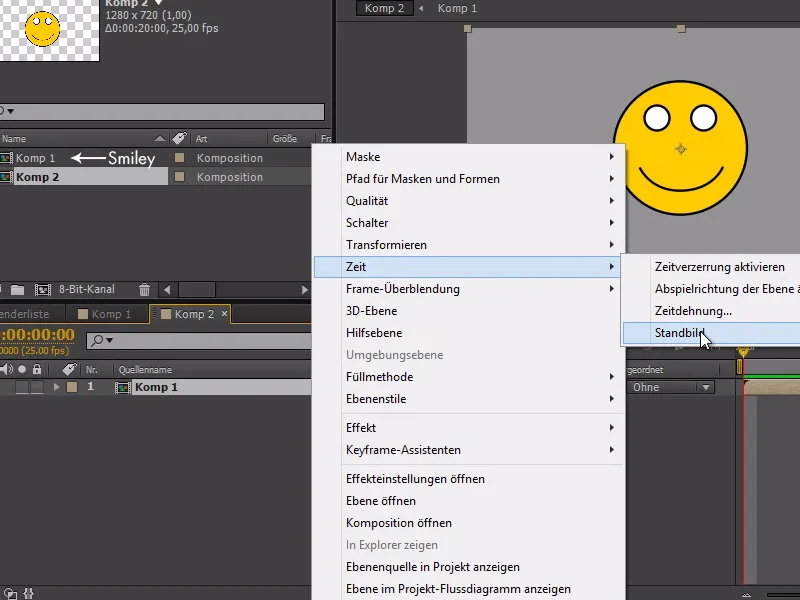Select the Zeit menu entry
This screenshot has width=800, height=600.
pyautogui.click(x=468, y=267)
